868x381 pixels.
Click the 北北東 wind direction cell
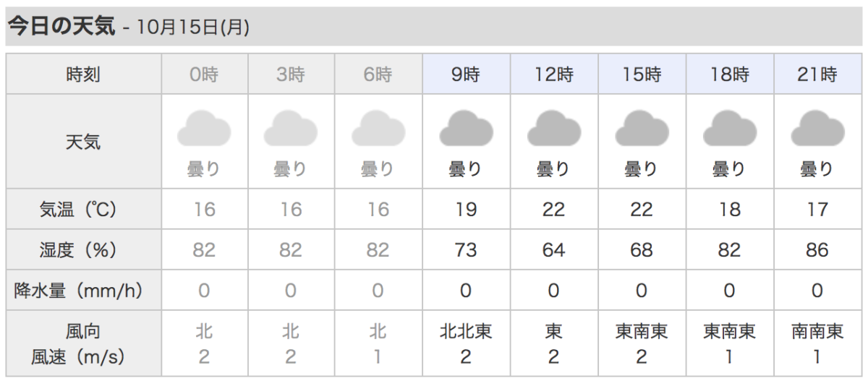pos(467,332)
